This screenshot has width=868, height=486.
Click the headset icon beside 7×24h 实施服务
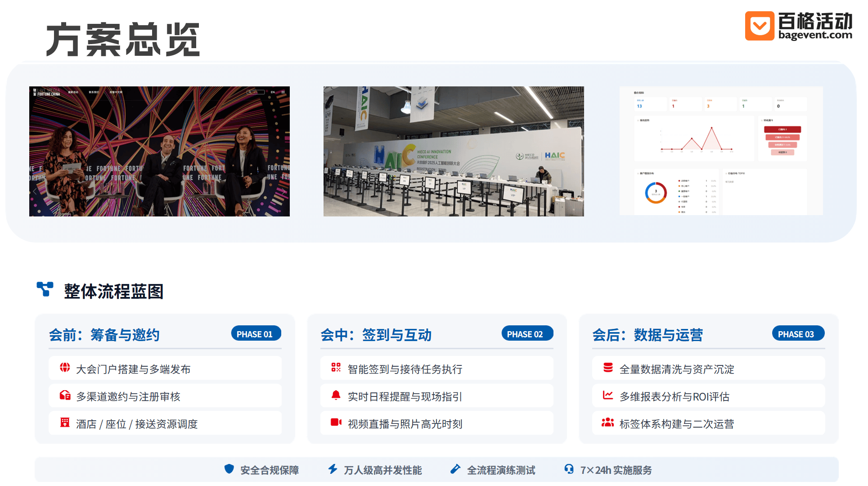[x=569, y=469]
